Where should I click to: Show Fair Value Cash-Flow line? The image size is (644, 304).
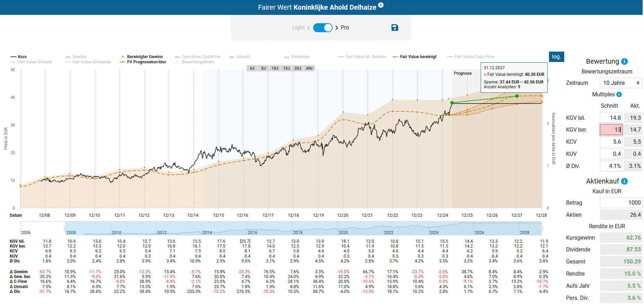471,57
